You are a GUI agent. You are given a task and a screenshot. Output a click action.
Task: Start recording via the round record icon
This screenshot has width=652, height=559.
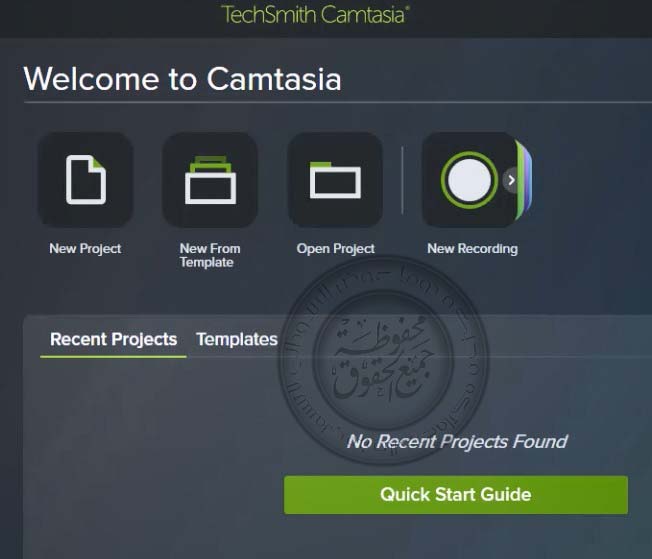469,180
